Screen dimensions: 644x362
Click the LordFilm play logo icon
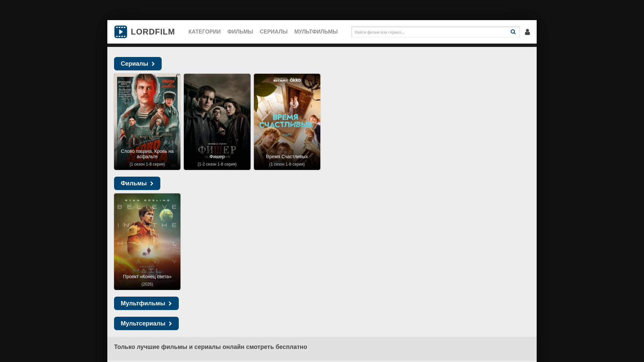click(120, 32)
